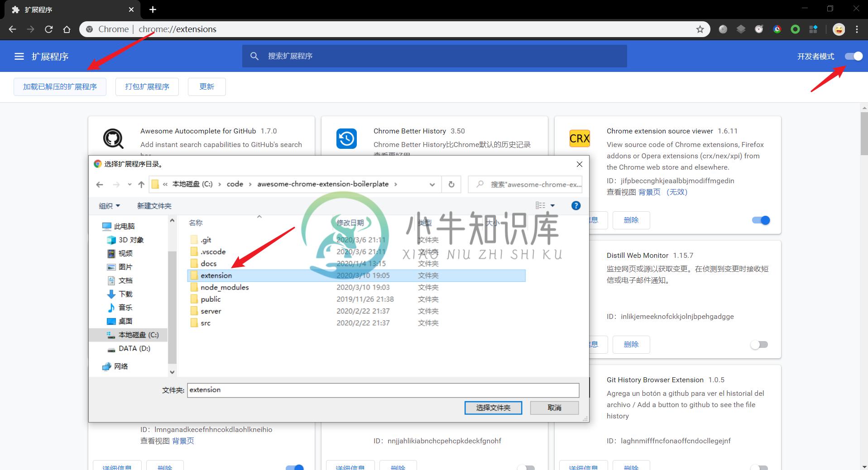Click the stacked layers extension icon
This screenshot has height=470, width=868.
(x=741, y=29)
